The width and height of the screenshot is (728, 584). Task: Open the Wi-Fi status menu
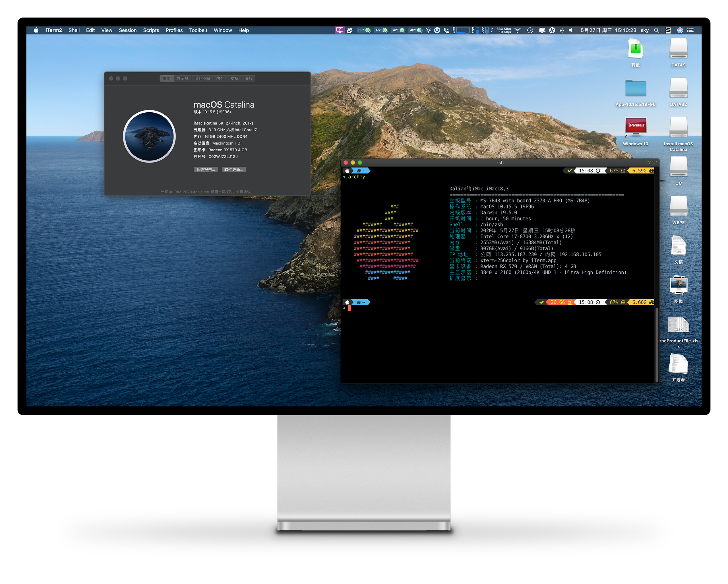pyautogui.click(x=517, y=30)
